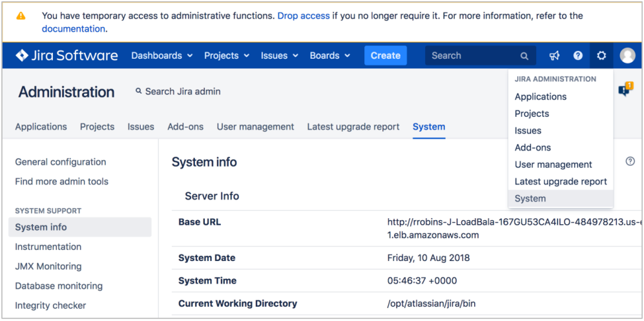
Task: Open Integrity checker in the sidebar
Action: point(50,305)
